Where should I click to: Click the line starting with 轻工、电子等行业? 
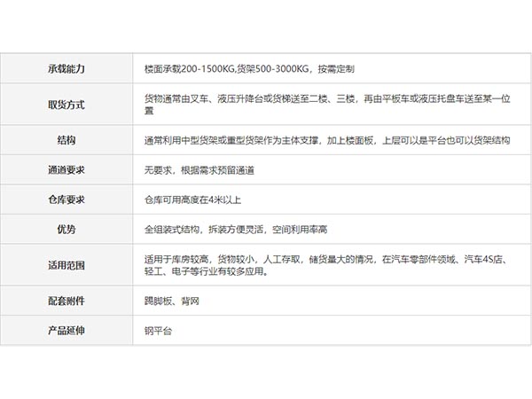tap(205, 271)
